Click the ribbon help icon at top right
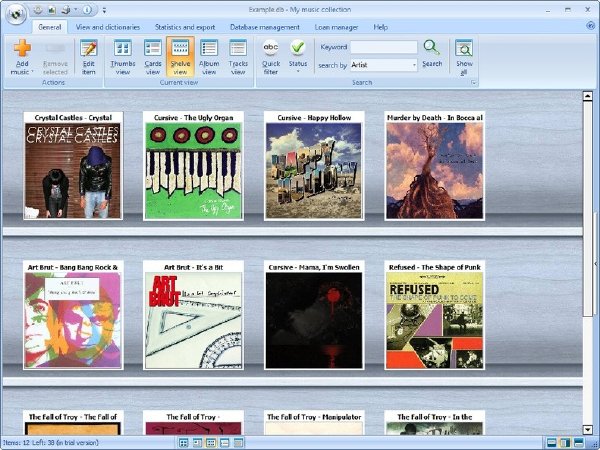This screenshot has height=450, width=600. (x=590, y=26)
